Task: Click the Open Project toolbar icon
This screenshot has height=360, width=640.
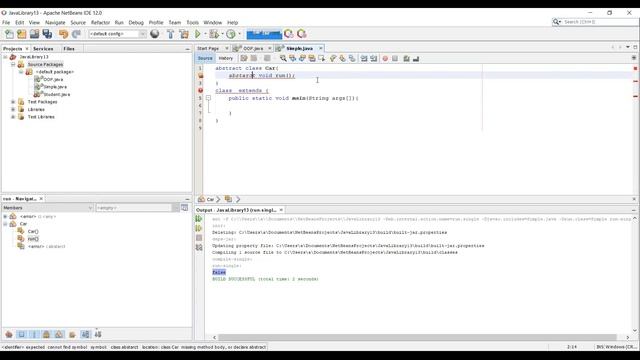Action: click(34, 34)
